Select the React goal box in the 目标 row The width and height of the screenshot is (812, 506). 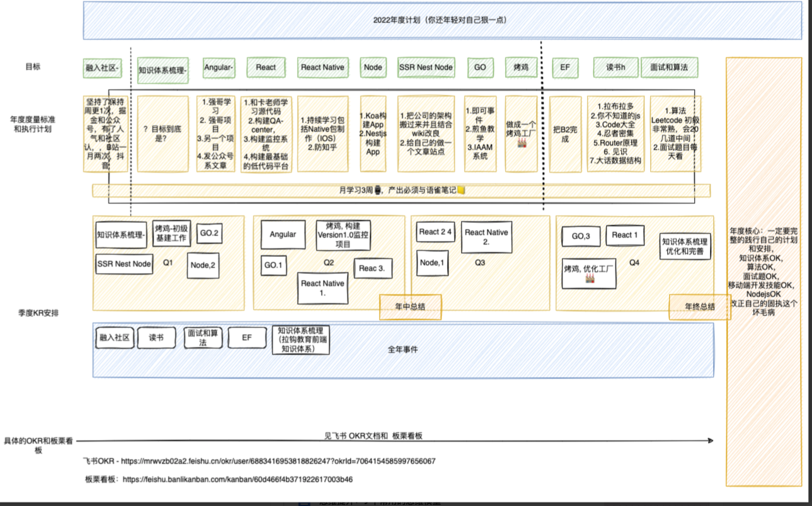coord(266,67)
